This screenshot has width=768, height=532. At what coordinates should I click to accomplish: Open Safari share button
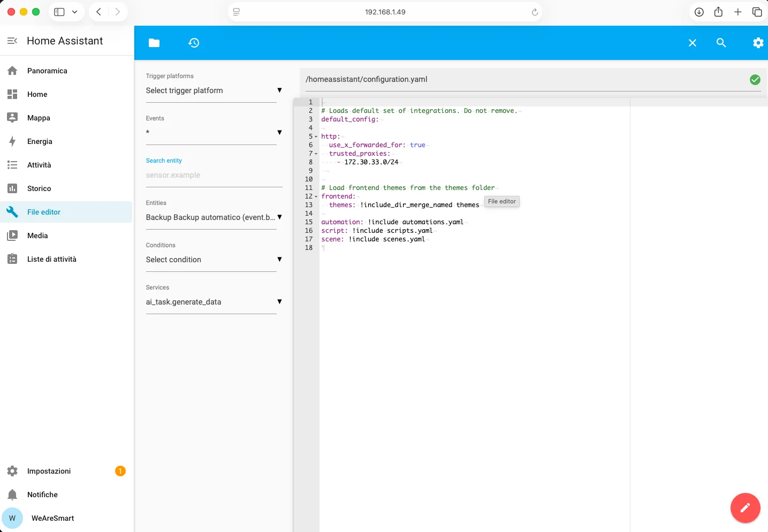point(718,12)
